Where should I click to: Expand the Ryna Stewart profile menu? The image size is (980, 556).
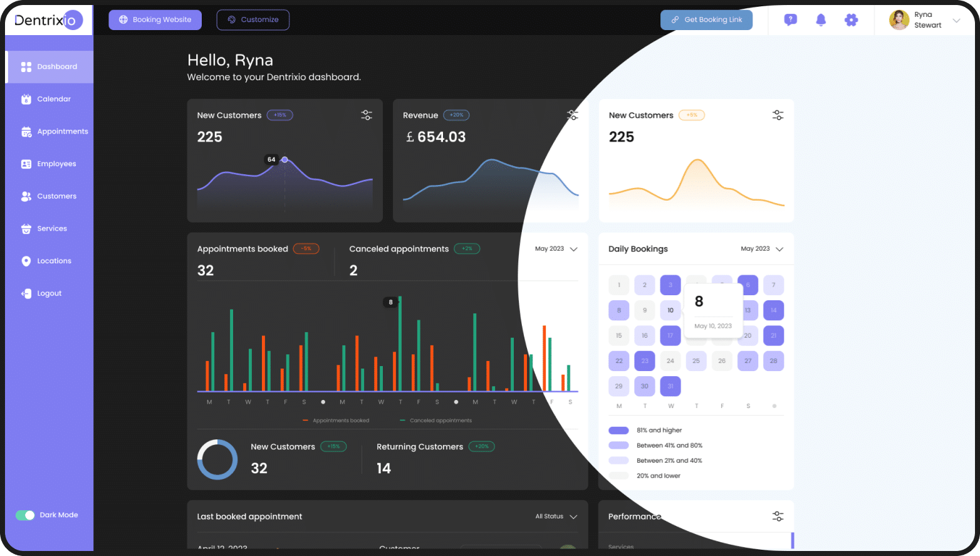point(956,21)
